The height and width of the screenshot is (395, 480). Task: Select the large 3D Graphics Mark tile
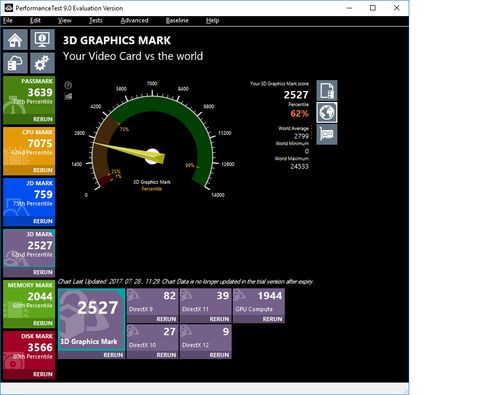92,320
